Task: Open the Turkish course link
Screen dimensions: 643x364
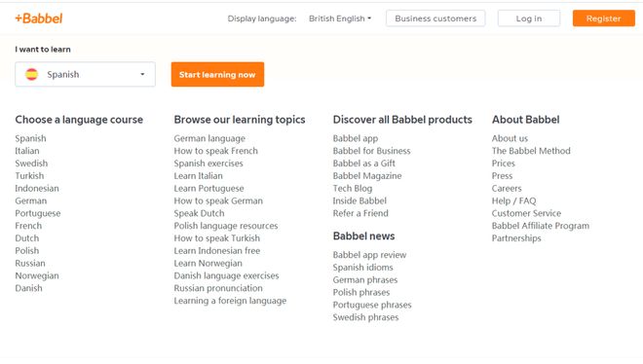Action: pyautogui.click(x=29, y=176)
